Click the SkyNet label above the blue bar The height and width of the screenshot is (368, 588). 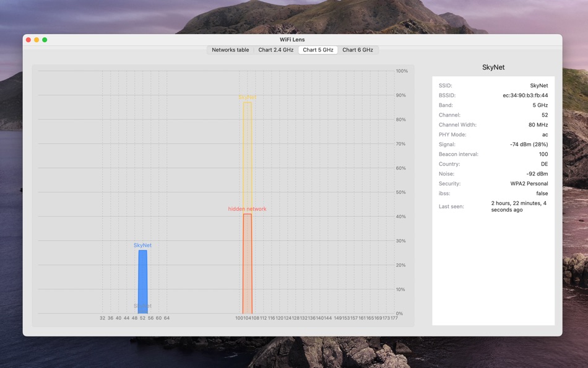pyautogui.click(x=142, y=245)
